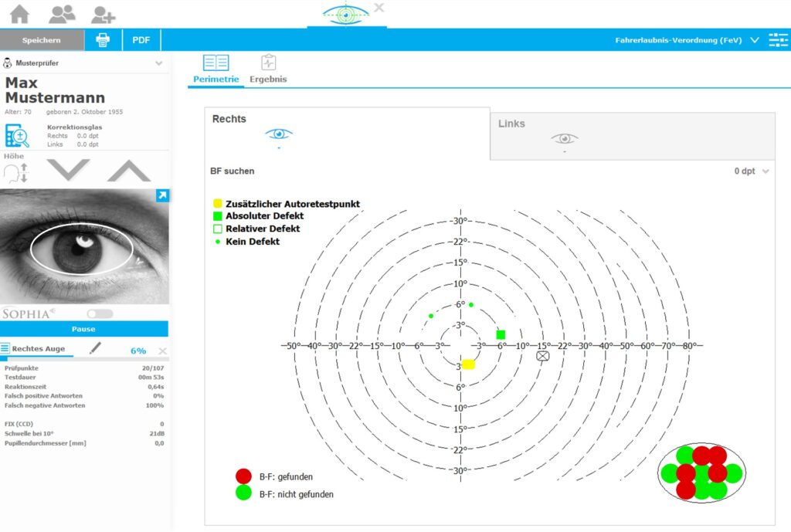Edit test with the pencil icon

[95, 348]
